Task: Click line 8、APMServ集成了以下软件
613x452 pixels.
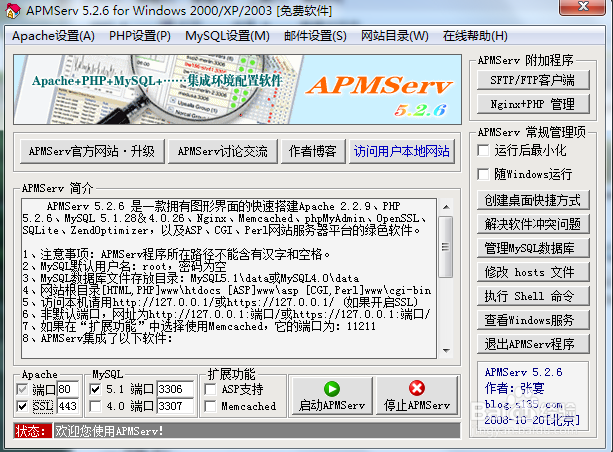Action: point(97,338)
